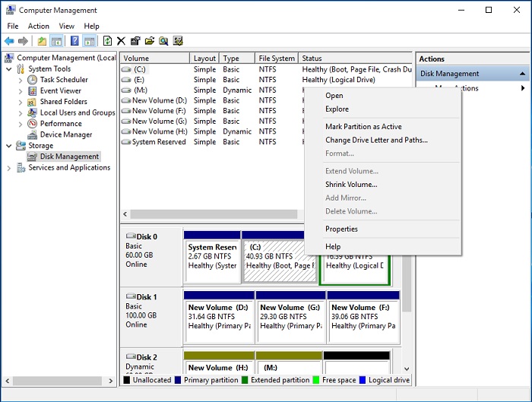Choose Explore from the context menu
Viewport: 532px width, 402px height.
click(x=383, y=109)
